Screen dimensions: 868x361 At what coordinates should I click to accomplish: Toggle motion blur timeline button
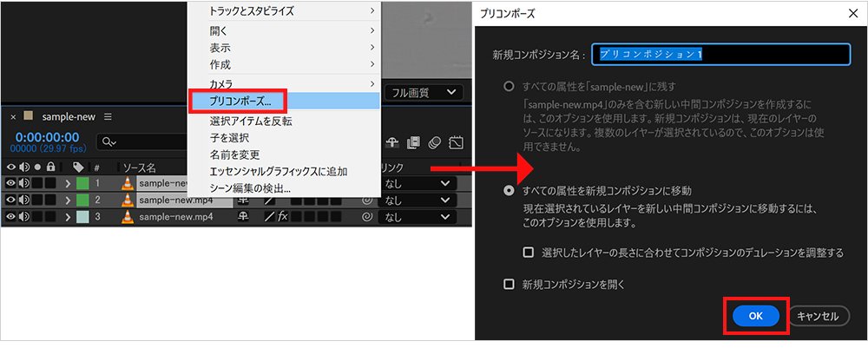(x=435, y=142)
